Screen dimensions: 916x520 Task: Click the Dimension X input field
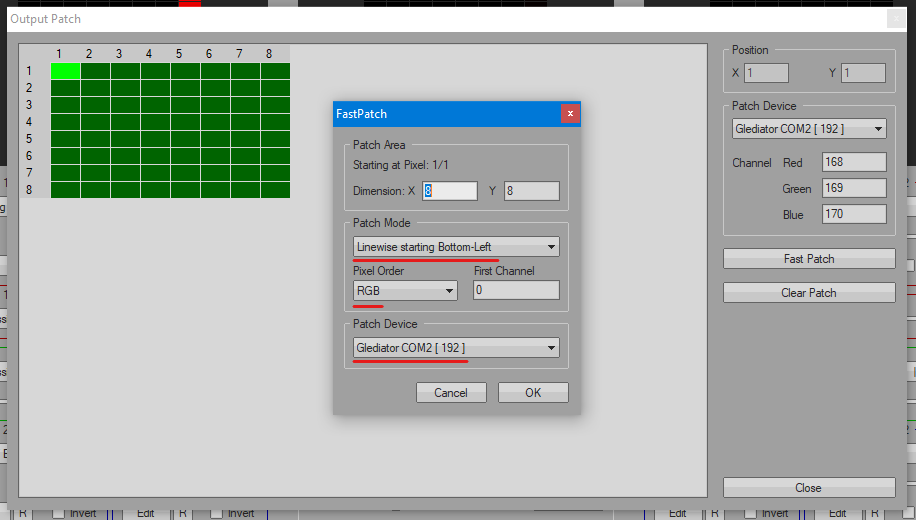click(x=450, y=191)
